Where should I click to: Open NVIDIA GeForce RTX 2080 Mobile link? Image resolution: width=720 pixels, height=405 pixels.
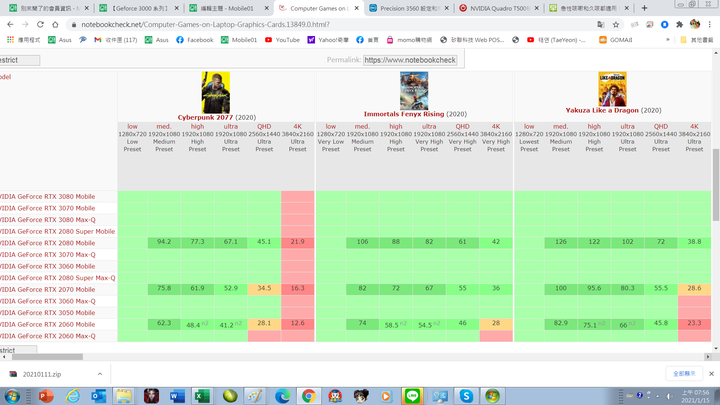(x=47, y=243)
